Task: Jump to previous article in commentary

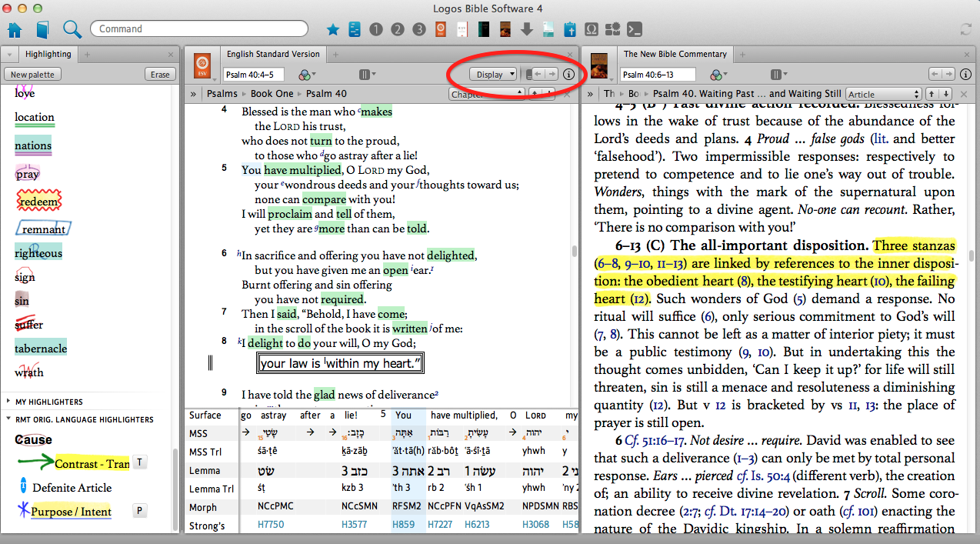Action: tap(932, 94)
